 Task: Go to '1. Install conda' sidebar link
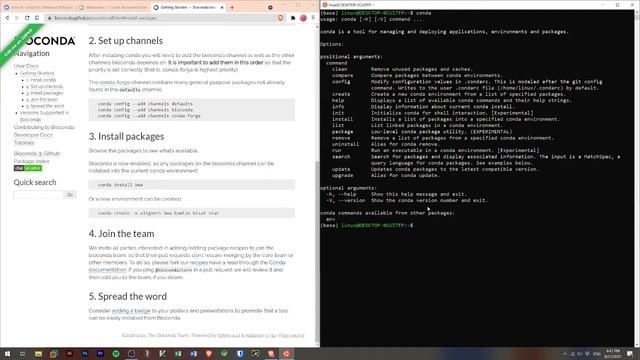(x=41, y=80)
